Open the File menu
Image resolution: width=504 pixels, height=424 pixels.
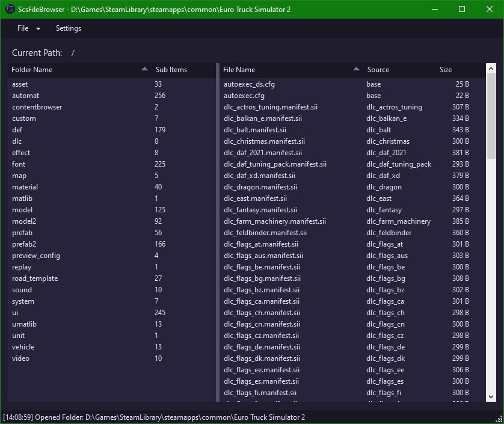29,28
